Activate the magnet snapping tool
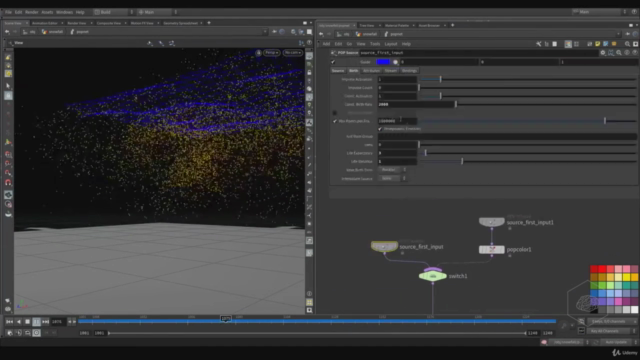The image size is (640, 360). (x=8, y=182)
